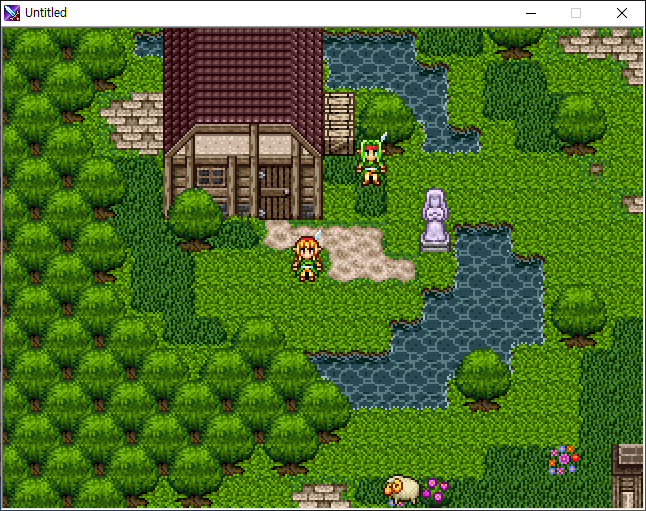Click the wooden door of the house
Image resolution: width=646 pixels, height=511 pixels.
click(274, 191)
